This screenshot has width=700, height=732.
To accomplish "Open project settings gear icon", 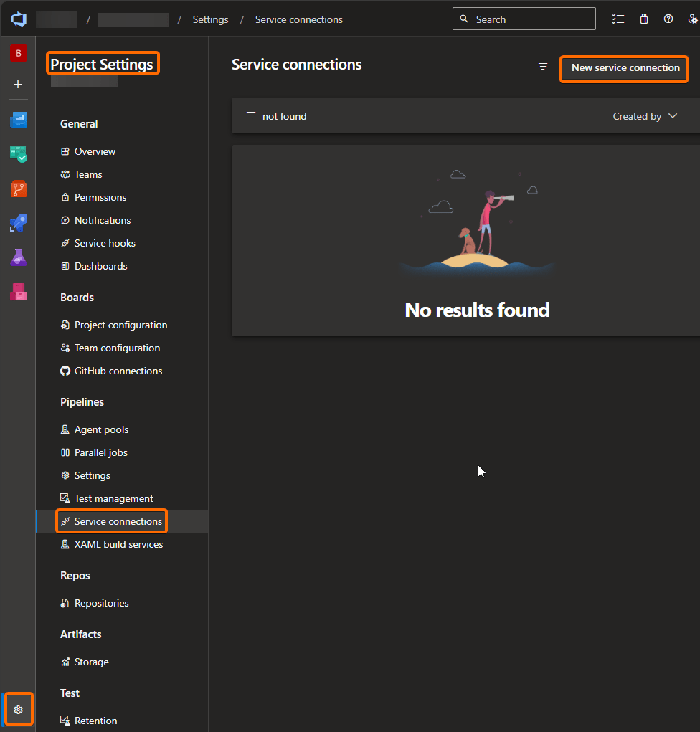I will pos(19,709).
